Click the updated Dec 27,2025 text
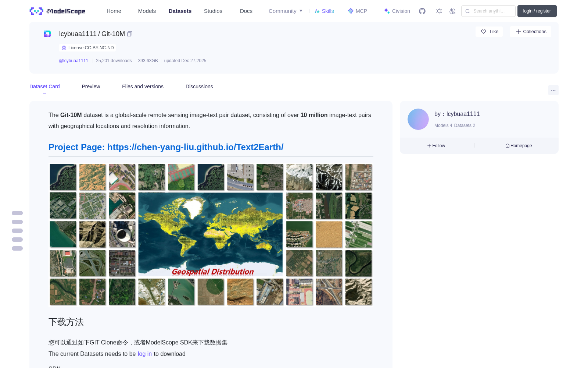The width and height of the screenshot is (588, 368). pyautogui.click(x=185, y=61)
